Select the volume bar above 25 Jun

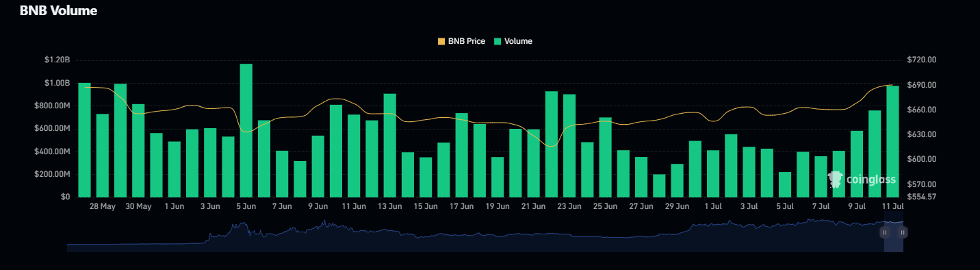click(x=605, y=158)
